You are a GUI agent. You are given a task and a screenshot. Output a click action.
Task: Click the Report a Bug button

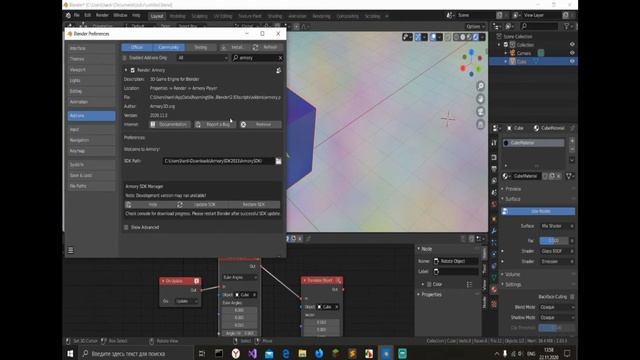[x=215, y=124]
